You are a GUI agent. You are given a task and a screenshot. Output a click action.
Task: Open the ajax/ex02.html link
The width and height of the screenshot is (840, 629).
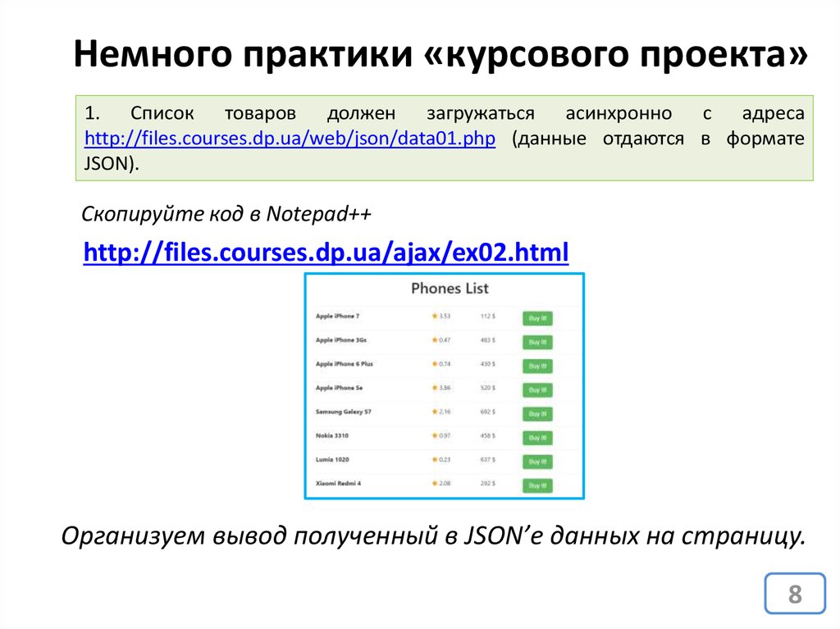[x=326, y=253]
